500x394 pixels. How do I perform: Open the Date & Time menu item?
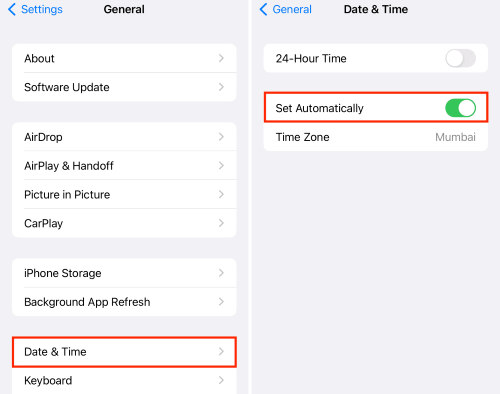(x=124, y=352)
